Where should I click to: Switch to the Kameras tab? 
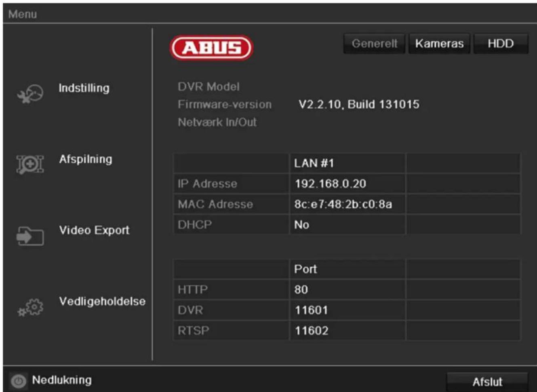(440, 44)
